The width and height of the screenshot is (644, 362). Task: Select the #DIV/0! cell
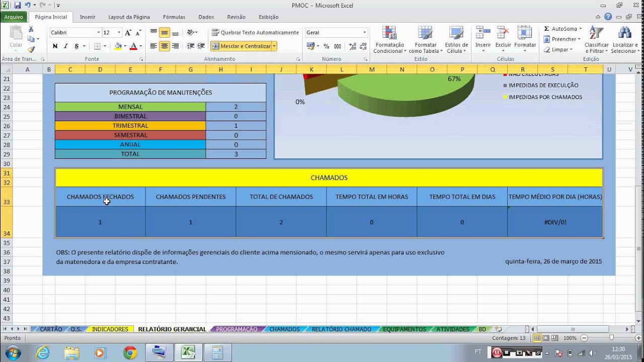coord(555,222)
